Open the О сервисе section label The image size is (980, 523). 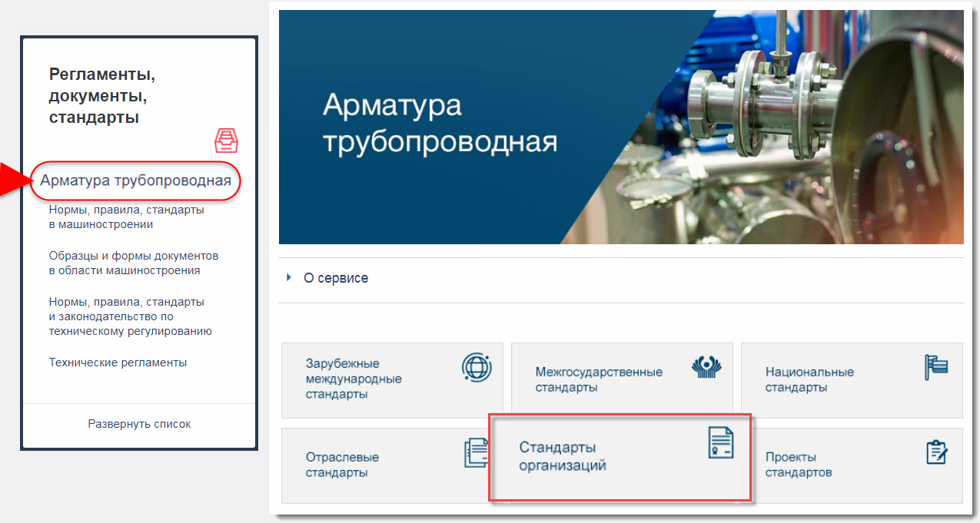tap(336, 278)
